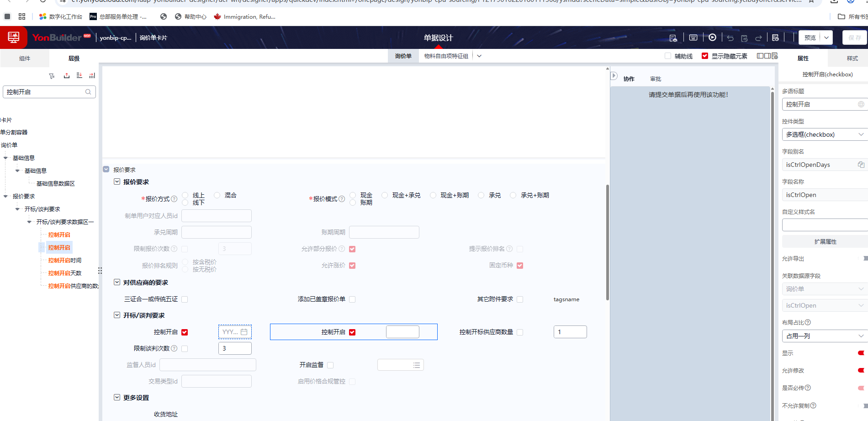This screenshot has height=421, width=868.
Task: Switch to the 组件 tab
Action: (x=25, y=59)
